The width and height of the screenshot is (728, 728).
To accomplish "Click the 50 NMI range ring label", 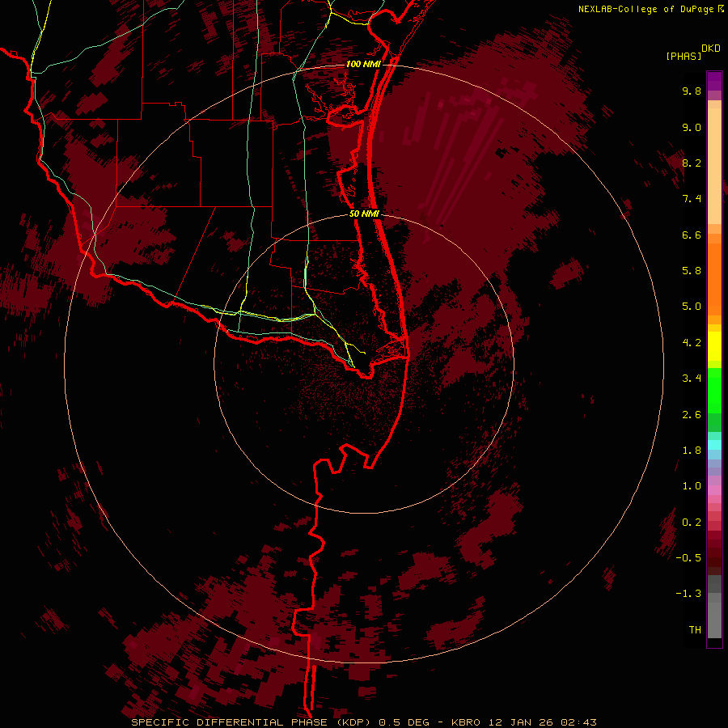I will 365,214.
